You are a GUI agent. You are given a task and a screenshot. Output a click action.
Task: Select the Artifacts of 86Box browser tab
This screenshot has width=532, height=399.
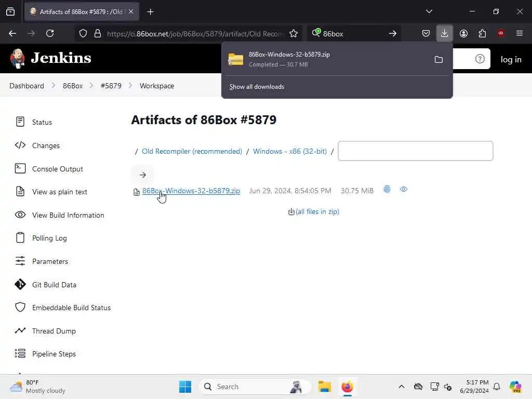pos(82,12)
